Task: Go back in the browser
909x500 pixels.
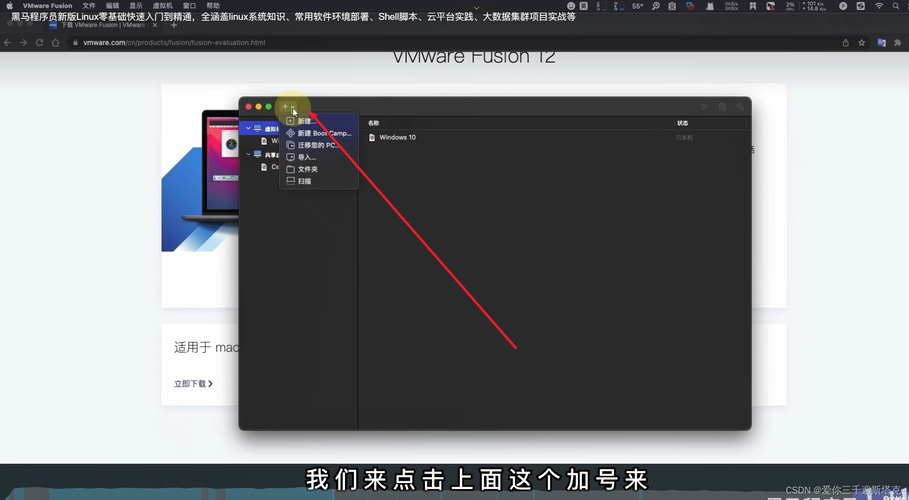Action: pyautogui.click(x=8, y=42)
